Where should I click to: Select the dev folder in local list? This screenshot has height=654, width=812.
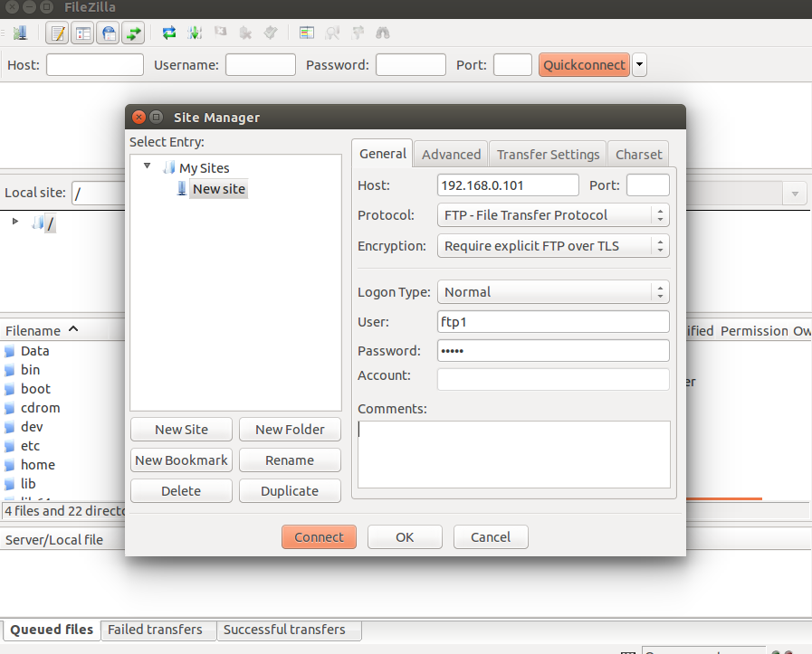[32, 427]
